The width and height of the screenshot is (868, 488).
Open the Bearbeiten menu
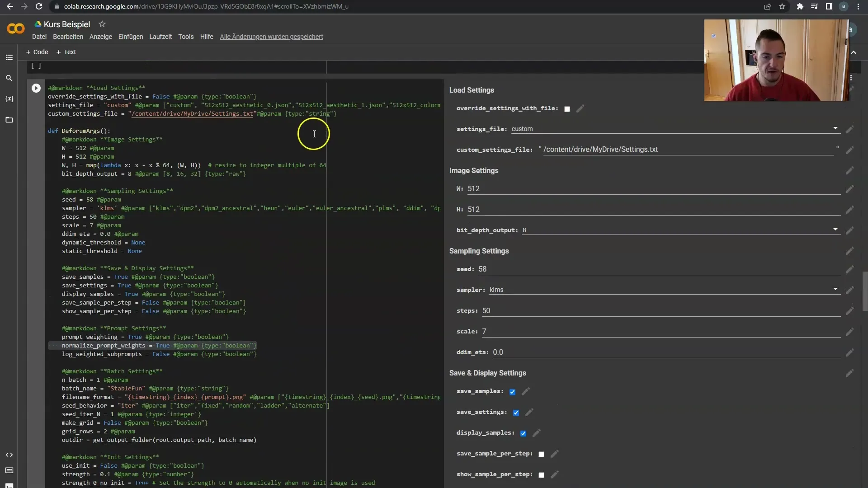[68, 37]
